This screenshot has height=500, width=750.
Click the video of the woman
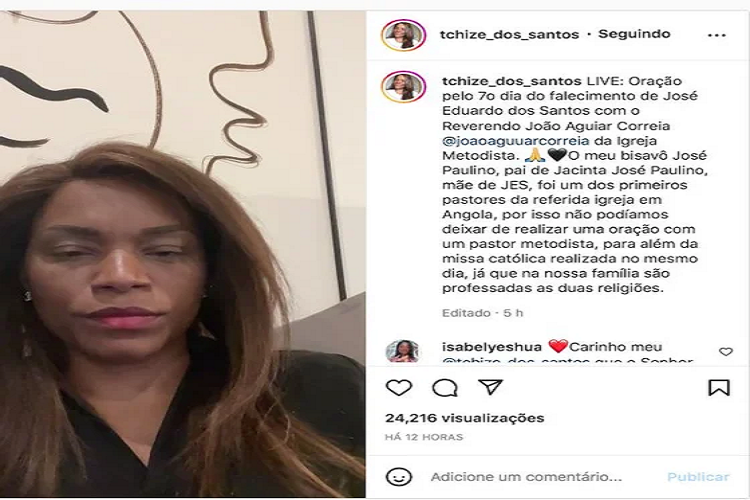[183, 254]
